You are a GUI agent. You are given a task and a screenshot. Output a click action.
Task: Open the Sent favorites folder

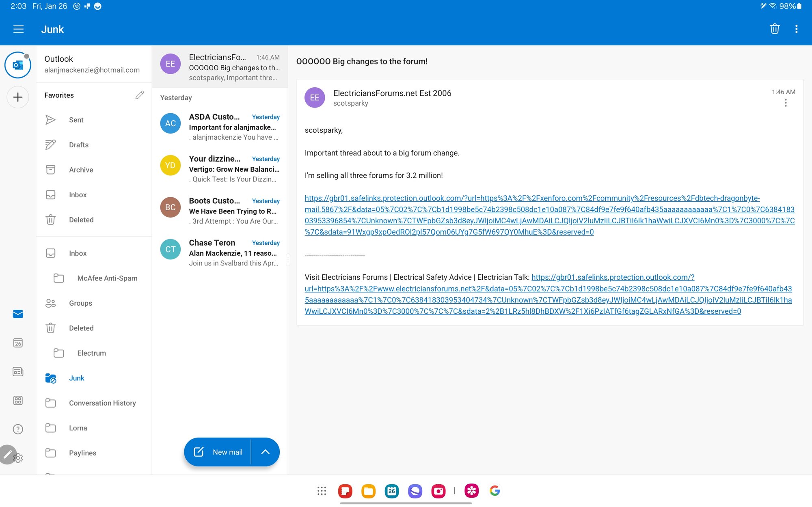(x=94, y=120)
